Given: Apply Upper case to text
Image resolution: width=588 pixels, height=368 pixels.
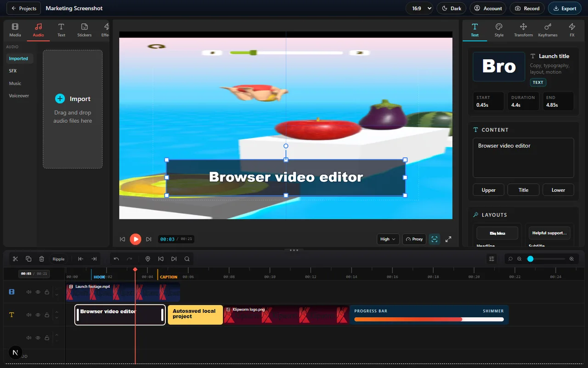Looking at the screenshot, I should tap(489, 190).
